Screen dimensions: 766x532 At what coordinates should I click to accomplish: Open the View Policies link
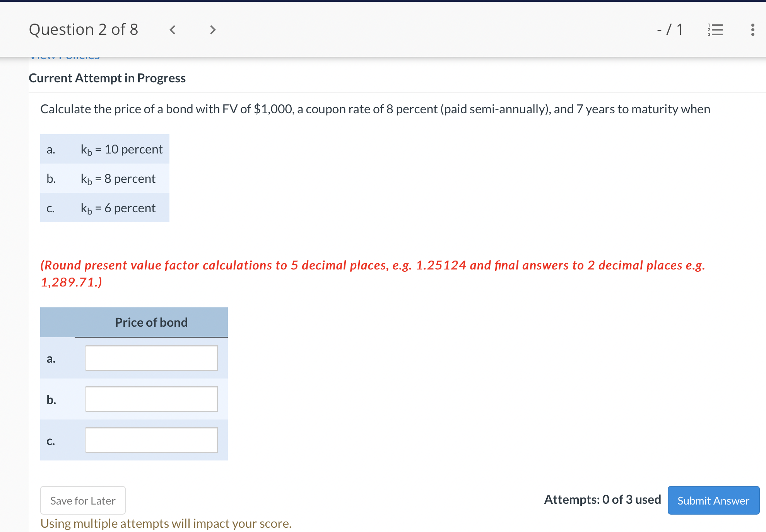click(x=64, y=56)
